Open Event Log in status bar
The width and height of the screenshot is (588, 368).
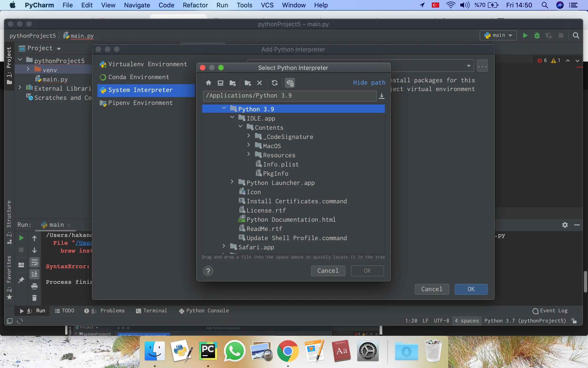550,311
